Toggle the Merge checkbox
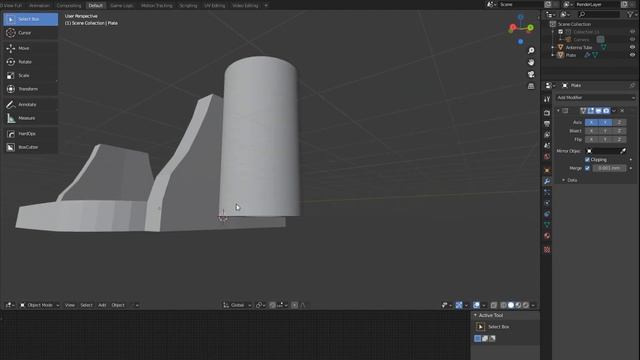 pyautogui.click(x=587, y=168)
